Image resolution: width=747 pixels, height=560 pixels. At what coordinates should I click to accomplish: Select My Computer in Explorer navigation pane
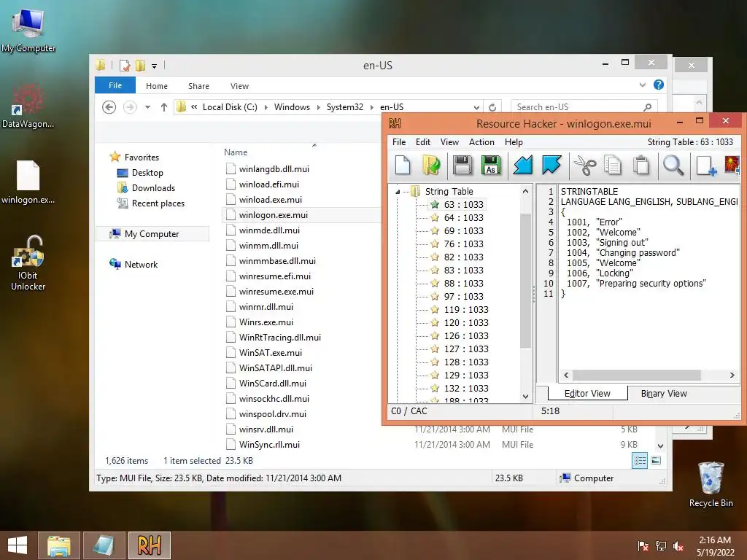pyautogui.click(x=152, y=234)
